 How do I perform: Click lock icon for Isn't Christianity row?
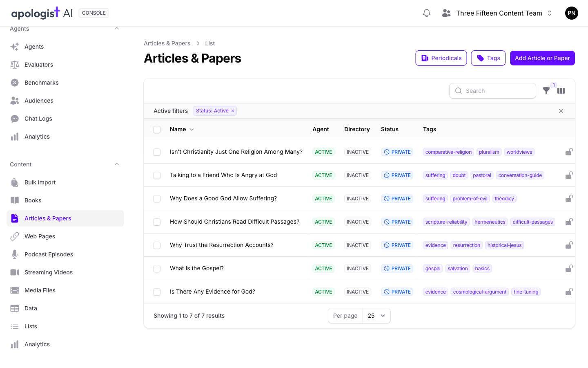click(569, 152)
